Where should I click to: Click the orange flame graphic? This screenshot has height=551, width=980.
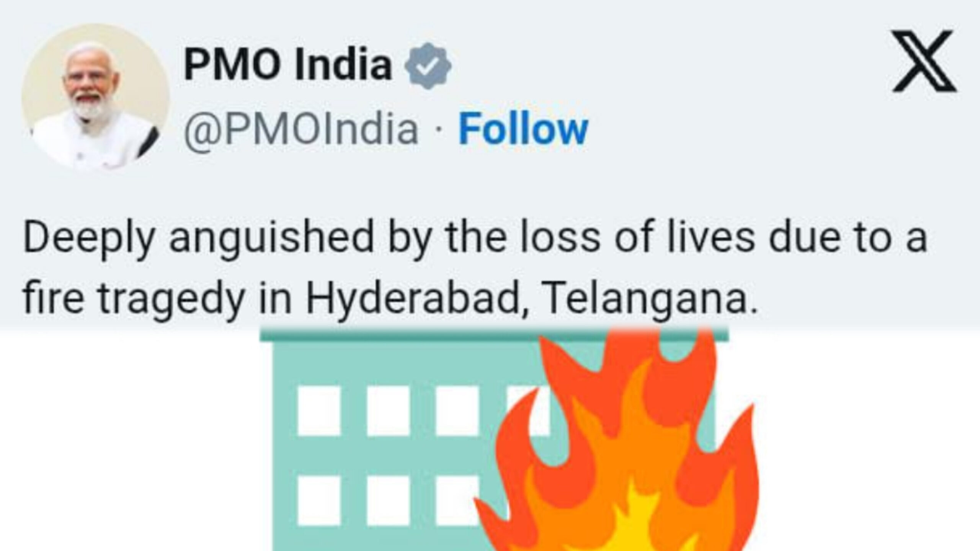coord(616,440)
